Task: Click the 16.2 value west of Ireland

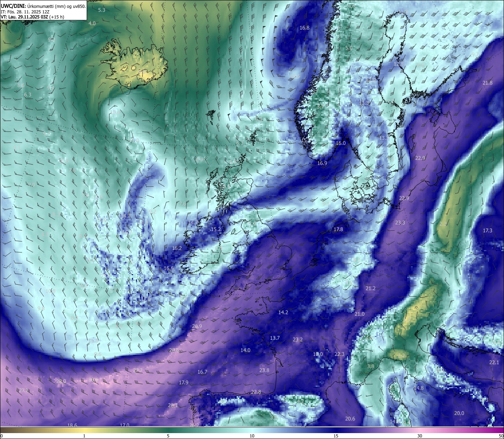Action: 177,248
